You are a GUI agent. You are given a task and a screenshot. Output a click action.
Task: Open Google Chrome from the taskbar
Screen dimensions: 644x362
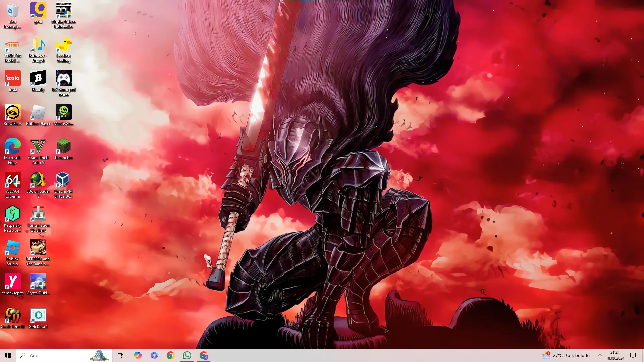pos(171,355)
